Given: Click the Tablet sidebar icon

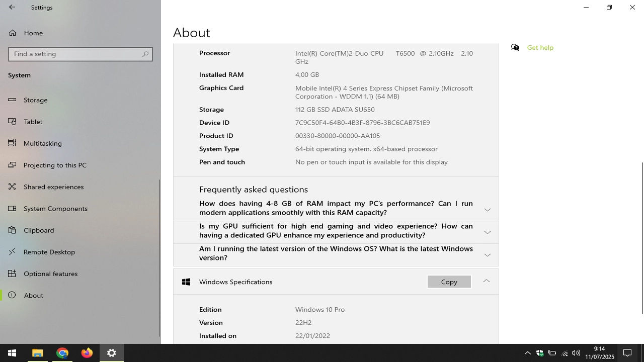Looking at the screenshot, I should pos(12,122).
